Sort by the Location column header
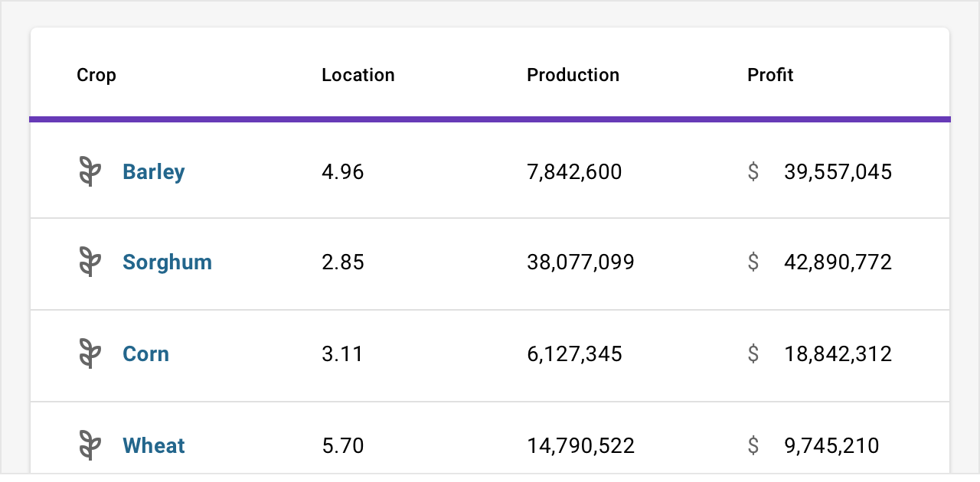980x482 pixels. tap(358, 75)
